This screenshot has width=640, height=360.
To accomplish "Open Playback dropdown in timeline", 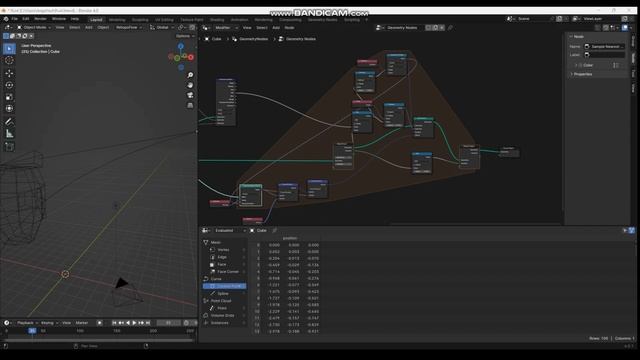I will (27, 323).
